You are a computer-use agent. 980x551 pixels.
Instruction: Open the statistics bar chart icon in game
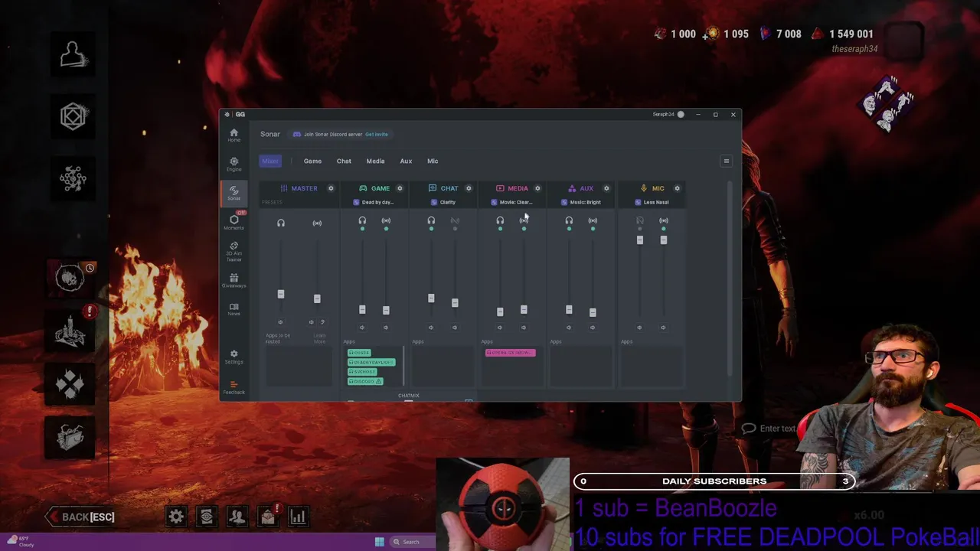coord(298,517)
